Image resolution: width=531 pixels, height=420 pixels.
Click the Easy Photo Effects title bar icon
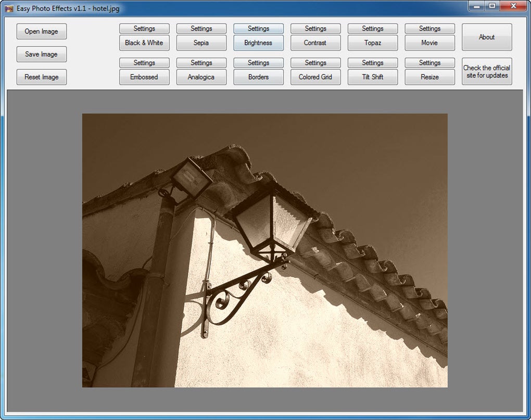coord(9,8)
